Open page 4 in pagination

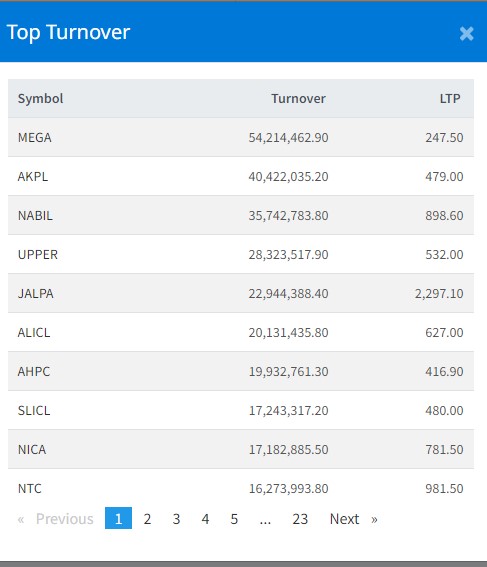205,519
